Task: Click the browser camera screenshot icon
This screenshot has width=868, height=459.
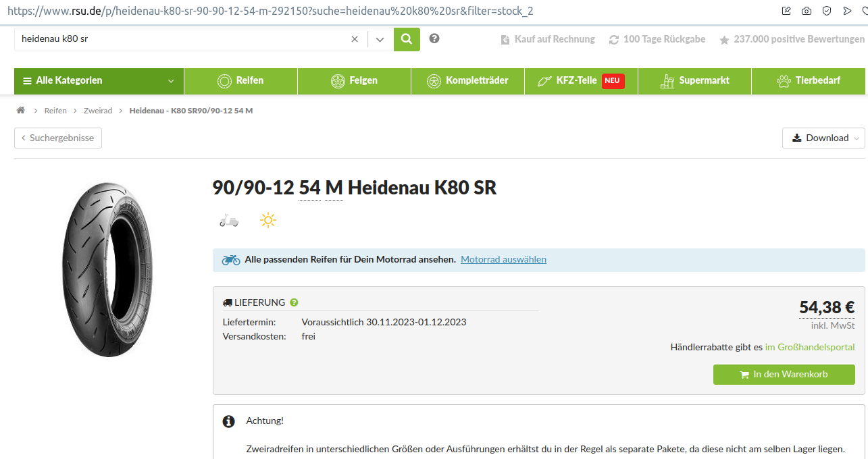Action: [x=807, y=11]
